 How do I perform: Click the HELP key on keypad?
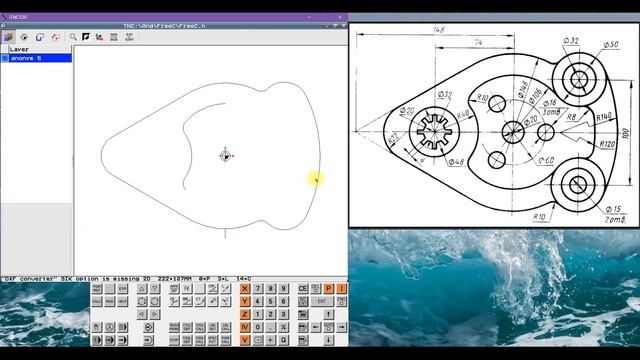coord(122,301)
